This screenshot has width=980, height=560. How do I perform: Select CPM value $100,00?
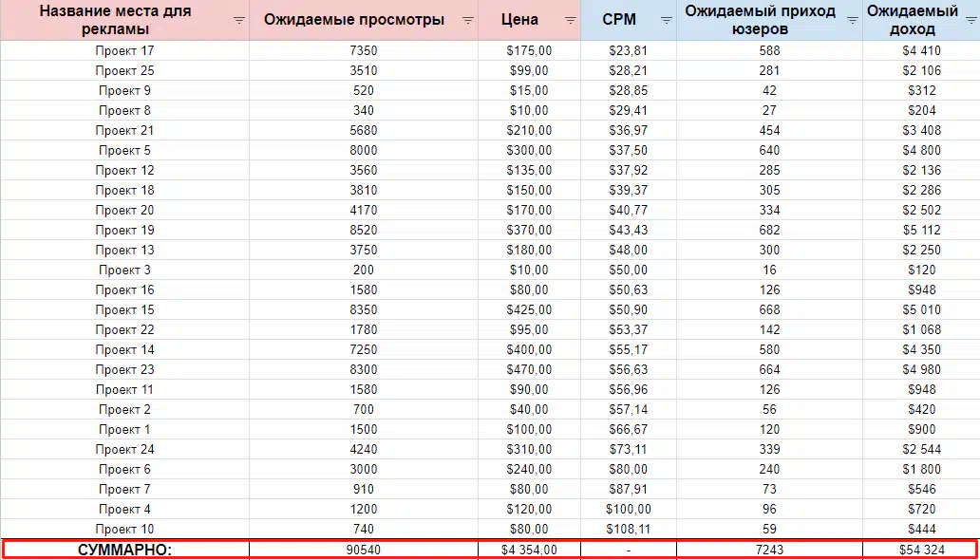(x=629, y=509)
